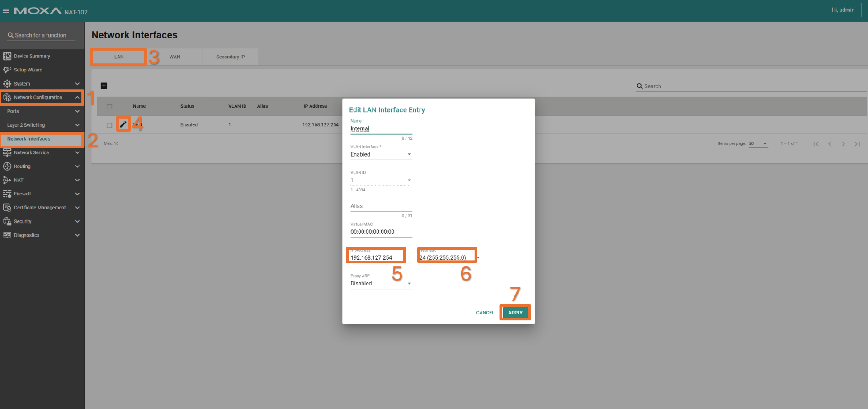Click the IP Address input field
868x409 pixels.
pyautogui.click(x=376, y=257)
